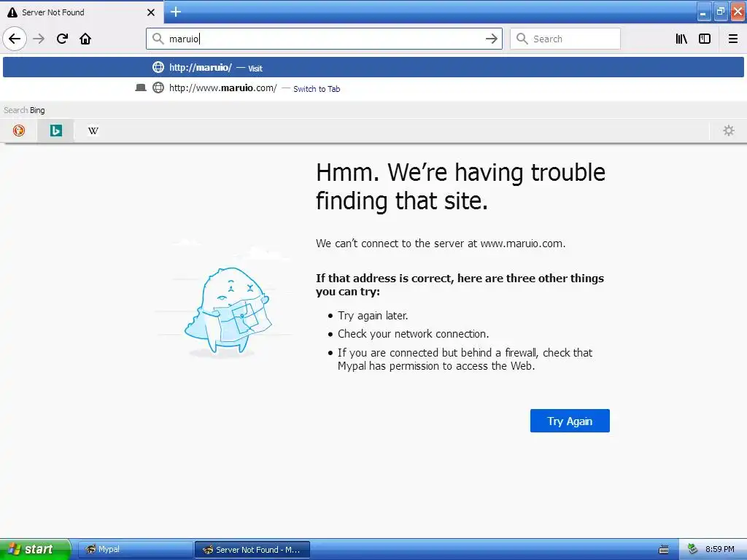Reload the current page

coord(62,39)
